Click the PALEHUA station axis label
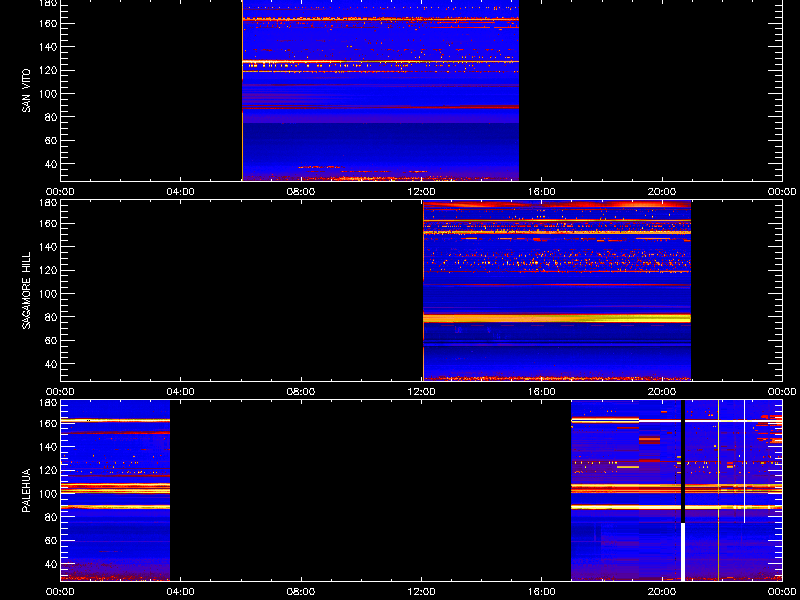Viewport: 800px width, 600px height. coord(26,490)
